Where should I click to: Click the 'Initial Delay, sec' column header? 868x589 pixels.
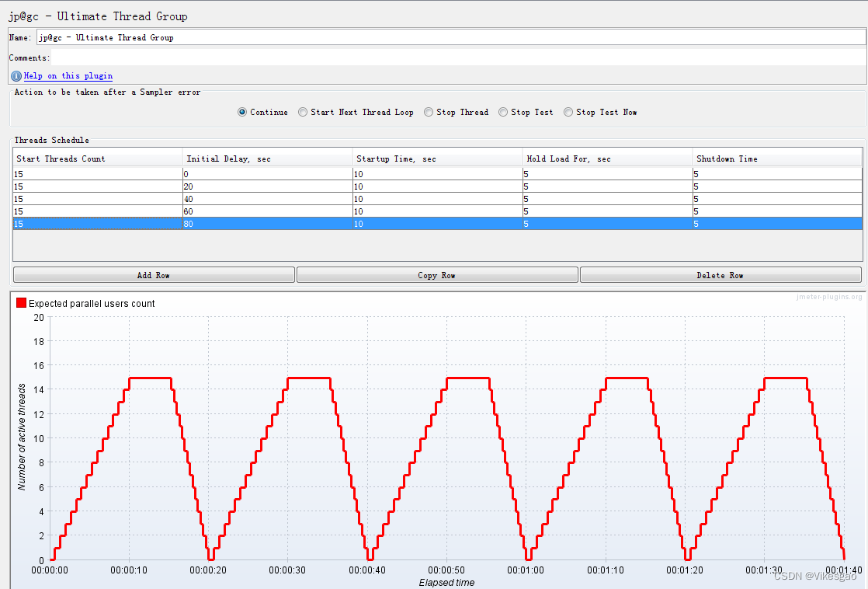267,159
